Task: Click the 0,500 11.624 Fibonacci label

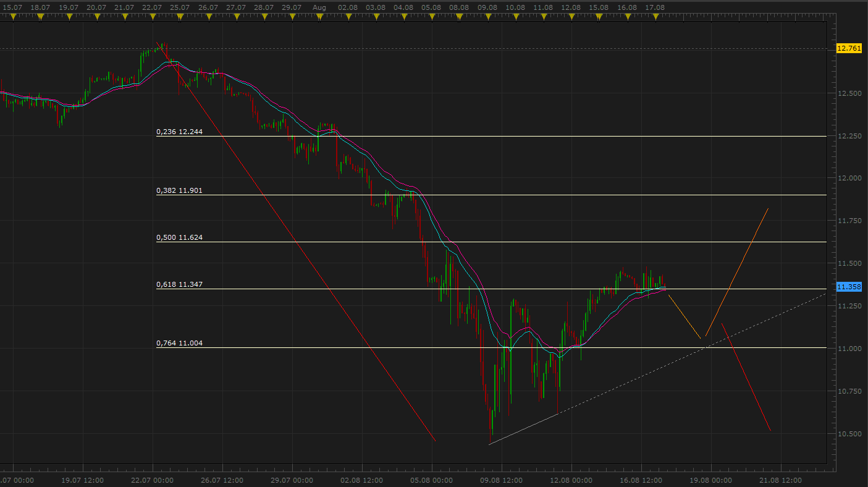Action: (x=179, y=237)
